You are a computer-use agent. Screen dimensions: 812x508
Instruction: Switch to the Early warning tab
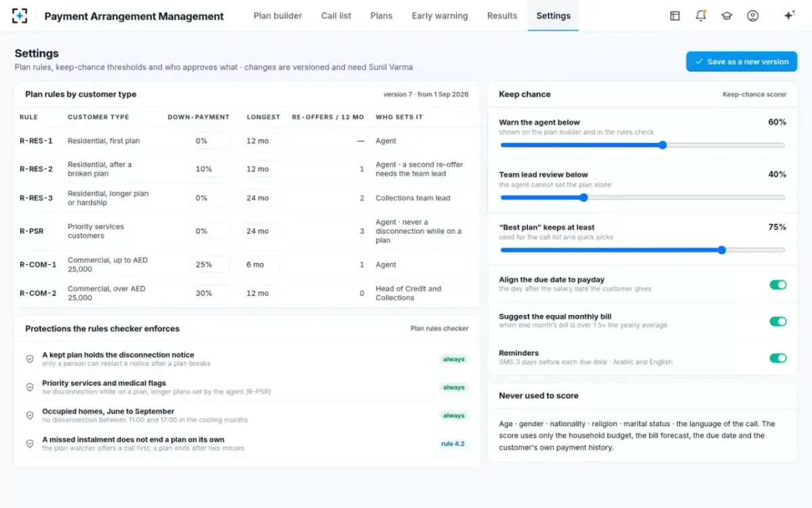pyautogui.click(x=440, y=16)
